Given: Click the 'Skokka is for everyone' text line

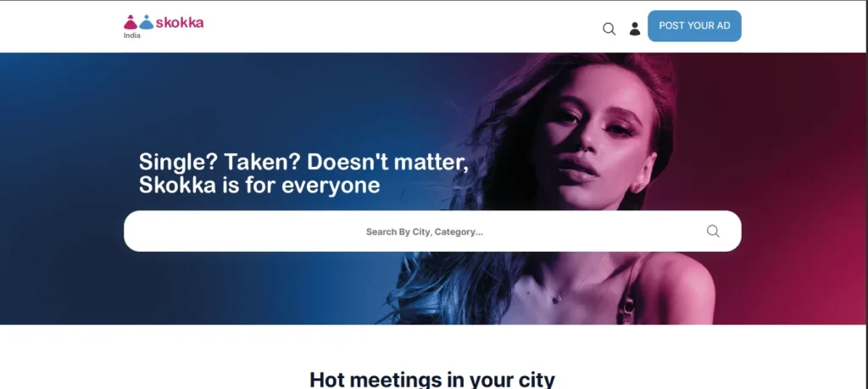Looking at the screenshot, I should [x=259, y=186].
